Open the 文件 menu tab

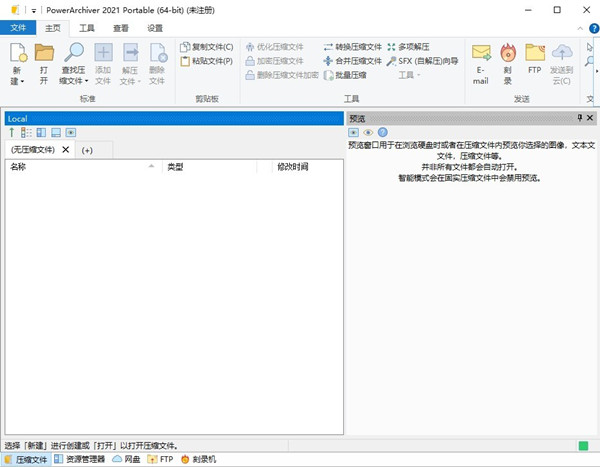[x=18, y=29]
